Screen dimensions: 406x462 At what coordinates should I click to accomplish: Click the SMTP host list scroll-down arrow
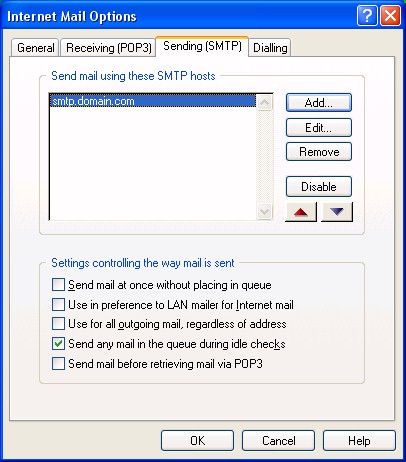265,211
